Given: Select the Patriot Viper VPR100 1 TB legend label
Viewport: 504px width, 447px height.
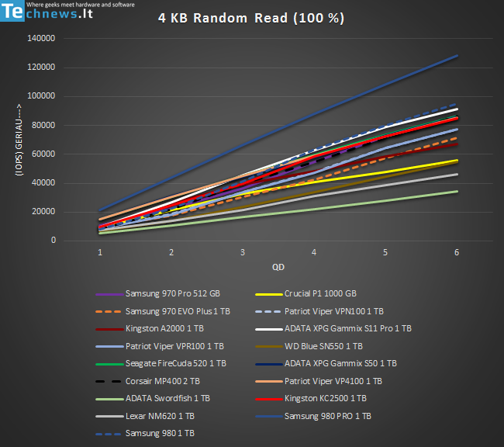Looking at the screenshot, I should click(x=174, y=346).
